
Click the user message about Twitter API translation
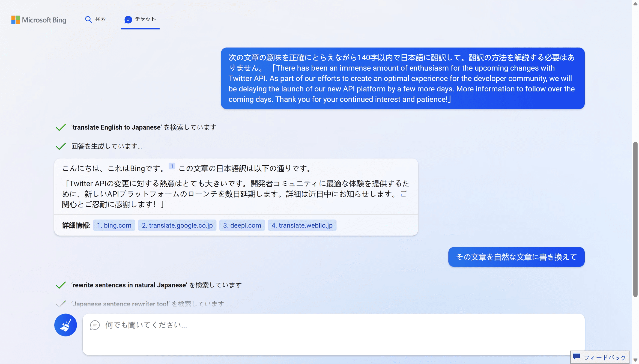pyautogui.click(x=402, y=78)
